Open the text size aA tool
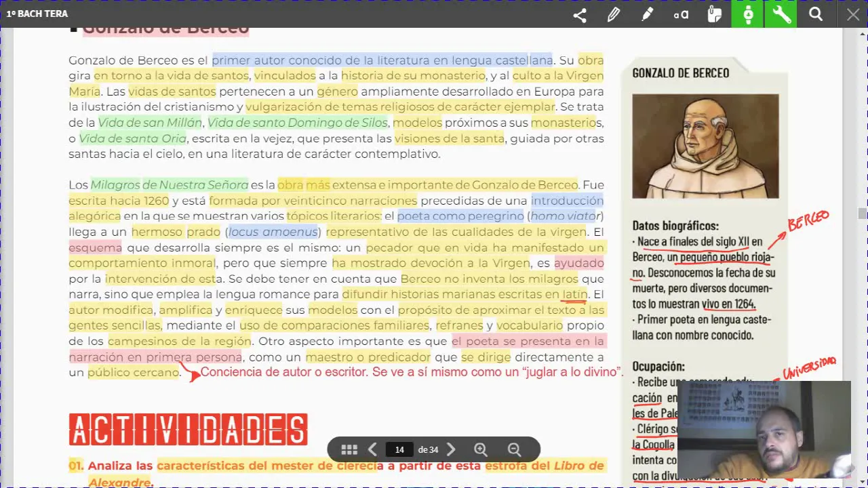868x488 pixels. coord(681,14)
